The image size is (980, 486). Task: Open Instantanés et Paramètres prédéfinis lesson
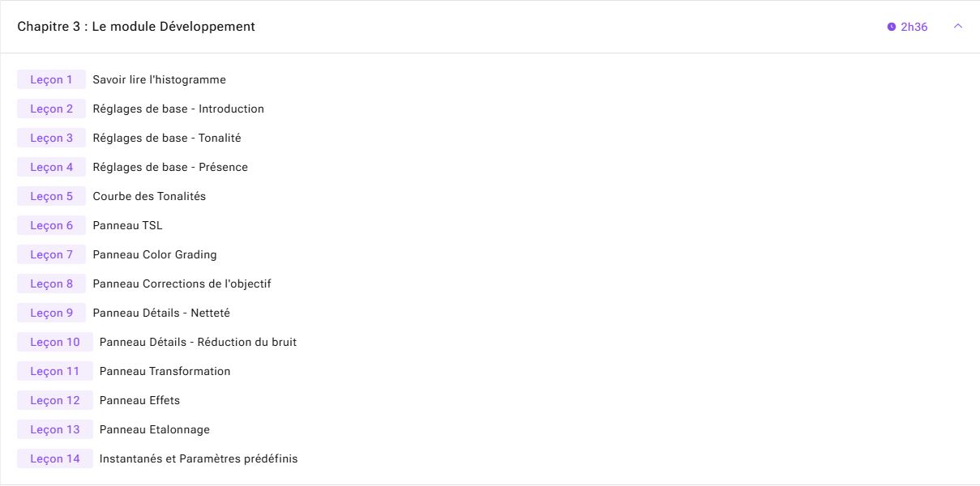click(199, 458)
